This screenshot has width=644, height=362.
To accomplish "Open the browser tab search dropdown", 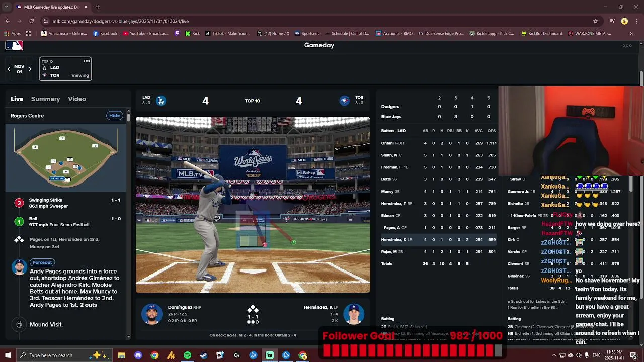I will tap(7, 7).
